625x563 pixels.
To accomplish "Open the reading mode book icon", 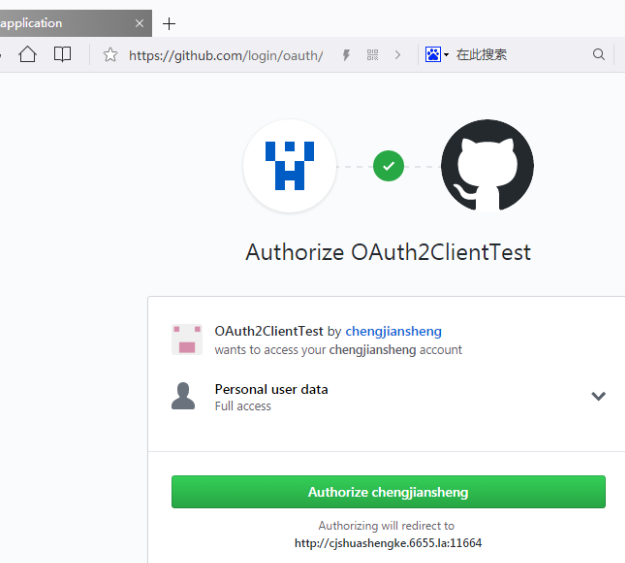I will pyautogui.click(x=62, y=54).
